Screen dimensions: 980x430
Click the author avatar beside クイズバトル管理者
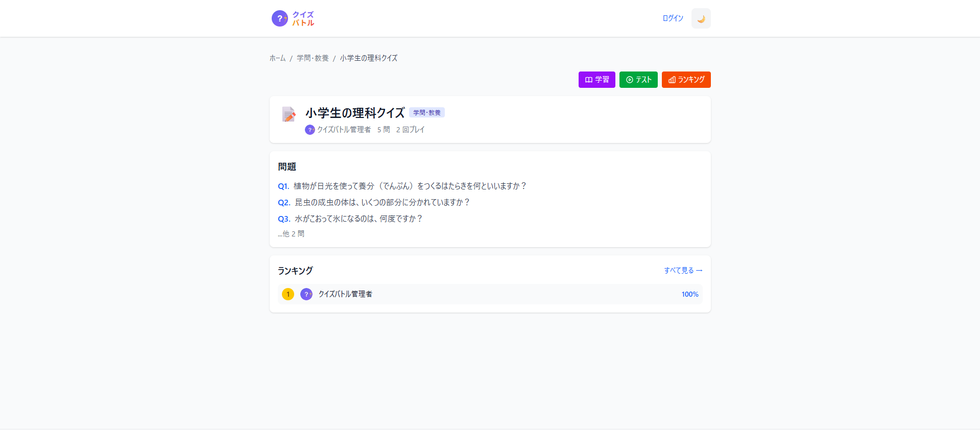[x=309, y=130]
